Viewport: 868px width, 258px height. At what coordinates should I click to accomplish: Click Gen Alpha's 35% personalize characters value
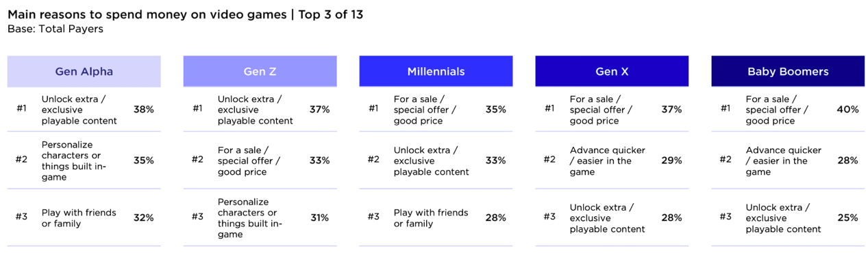point(144,161)
